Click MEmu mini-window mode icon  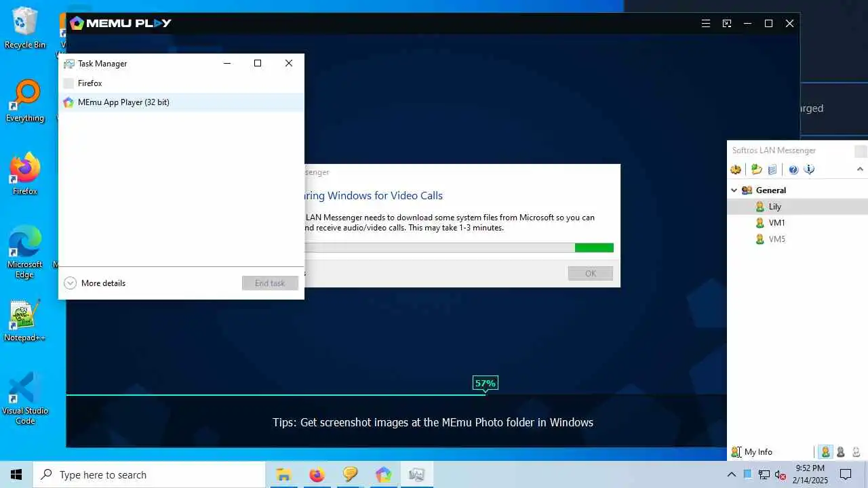(x=727, y=23)
